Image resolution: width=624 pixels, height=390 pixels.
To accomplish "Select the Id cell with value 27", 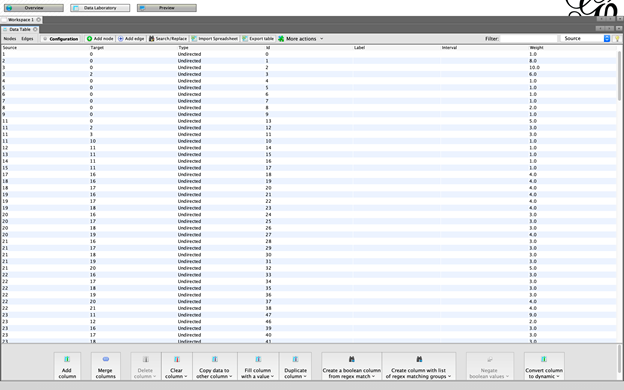I will (x=309, y=235).
